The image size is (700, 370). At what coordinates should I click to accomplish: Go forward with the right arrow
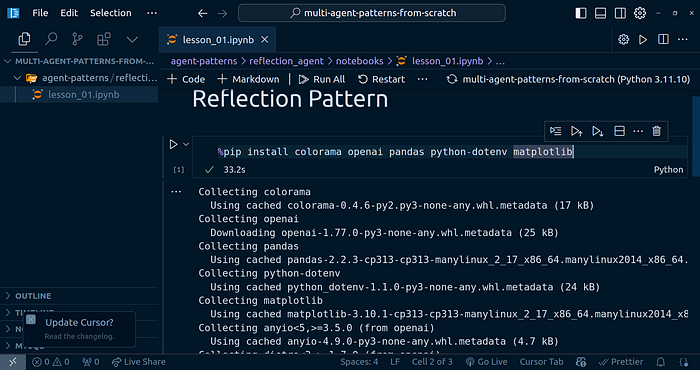[222, 13]
